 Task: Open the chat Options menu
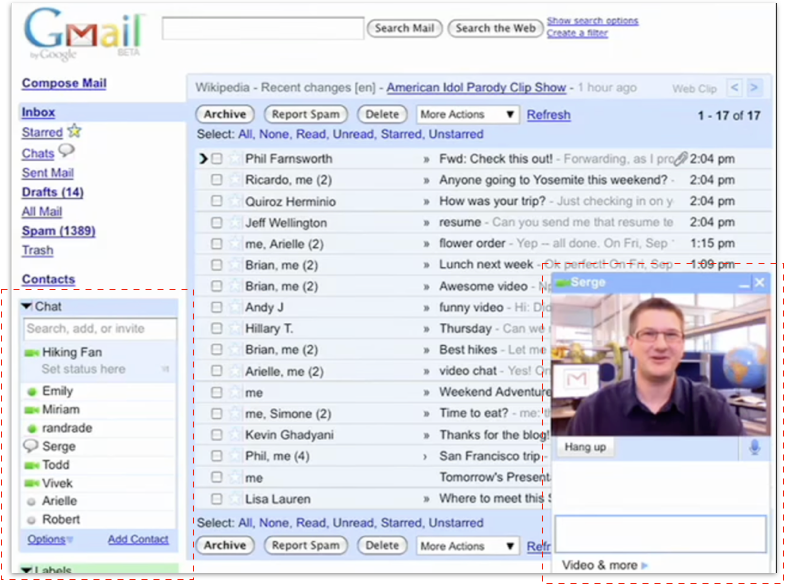tap(50, 539)
